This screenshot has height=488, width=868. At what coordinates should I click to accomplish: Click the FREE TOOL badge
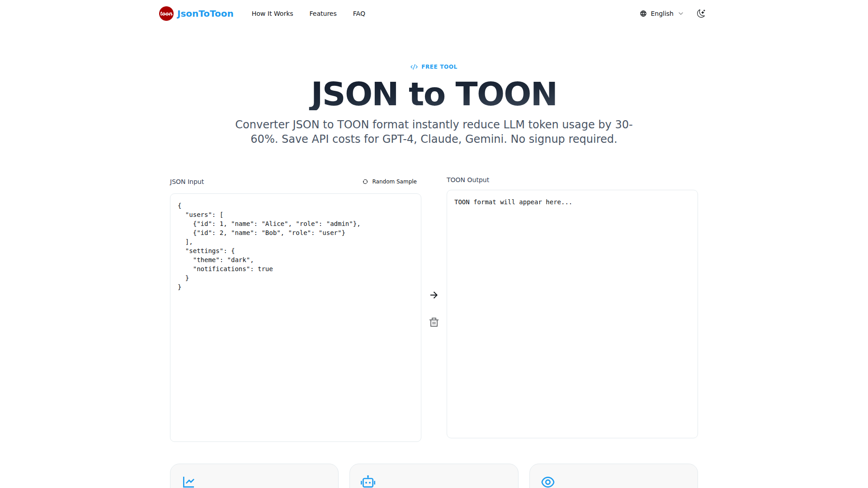(x=434, y=66)
